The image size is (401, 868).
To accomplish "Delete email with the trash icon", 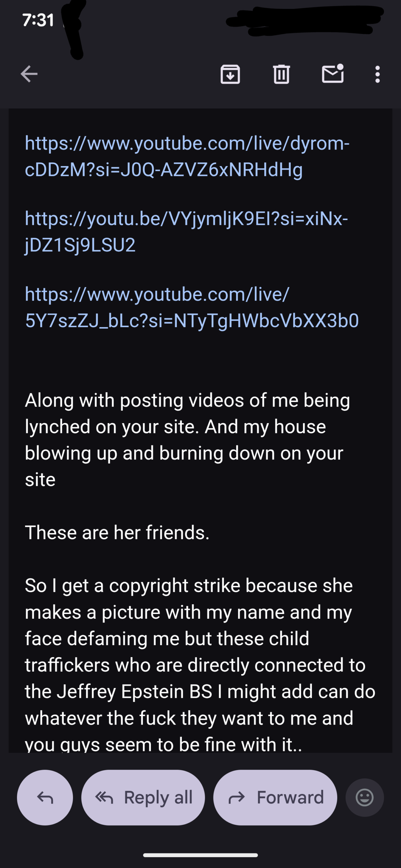I will 281,74.
